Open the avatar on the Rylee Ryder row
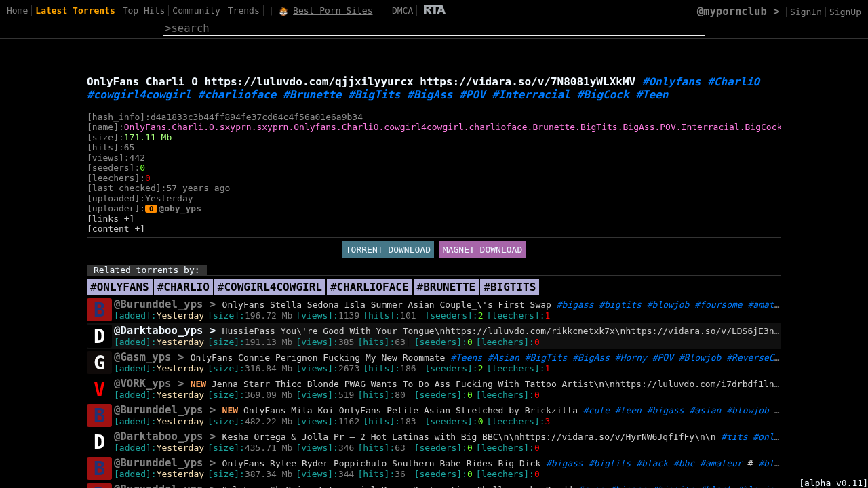868x488 pixels. (99, 468)
